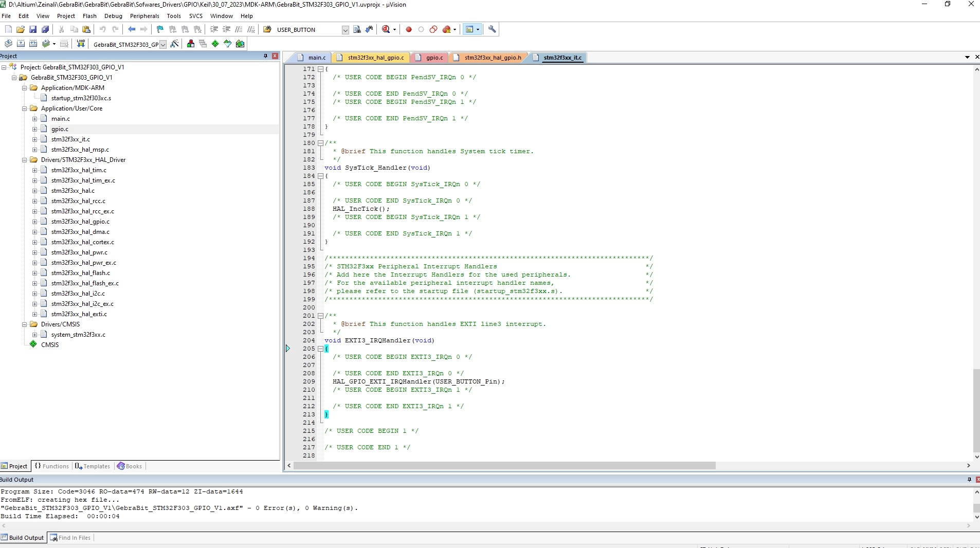Close the Project panel with its X
Viewport: 980px width, 548px height.
pos(275,56)
